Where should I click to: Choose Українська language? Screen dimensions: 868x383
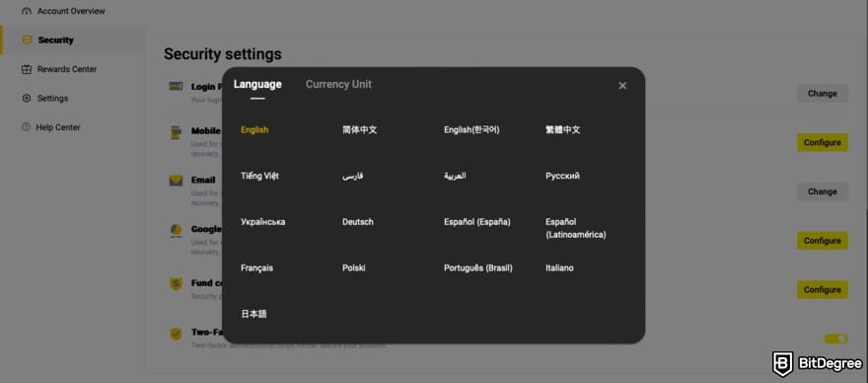pyautogui.click(x=263, y=222)
